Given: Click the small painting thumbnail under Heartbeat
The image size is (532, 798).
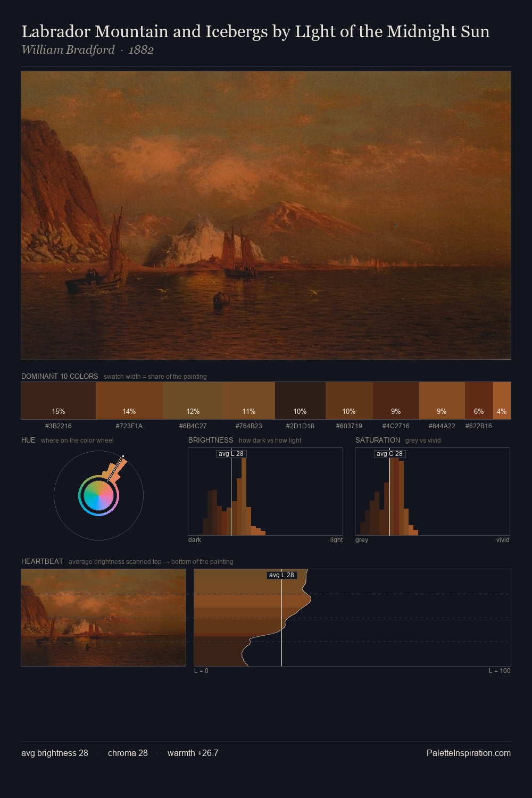Looking at the screenshot, I should [103, 617].
